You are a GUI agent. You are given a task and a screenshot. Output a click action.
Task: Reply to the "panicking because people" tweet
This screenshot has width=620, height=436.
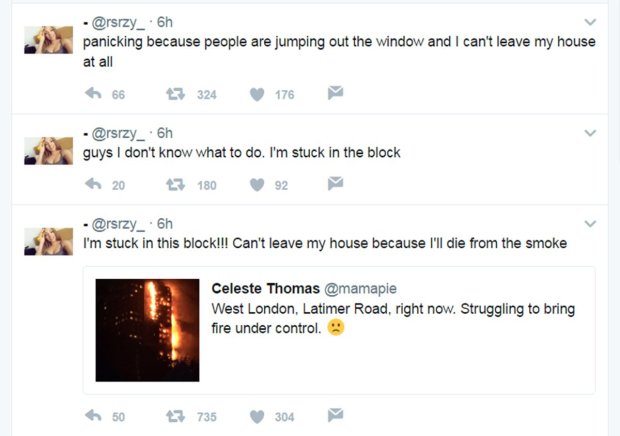(x=95, y=94)
